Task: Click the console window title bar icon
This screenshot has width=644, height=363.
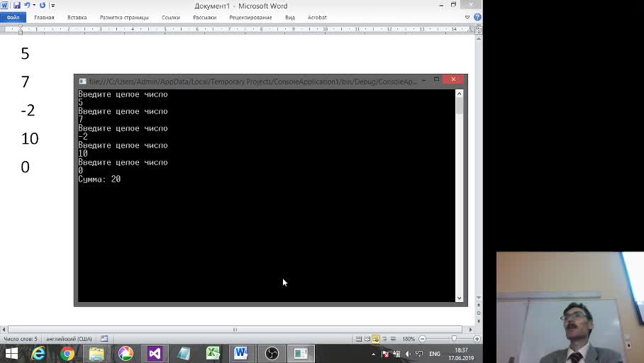Action: tap(82, 82)
